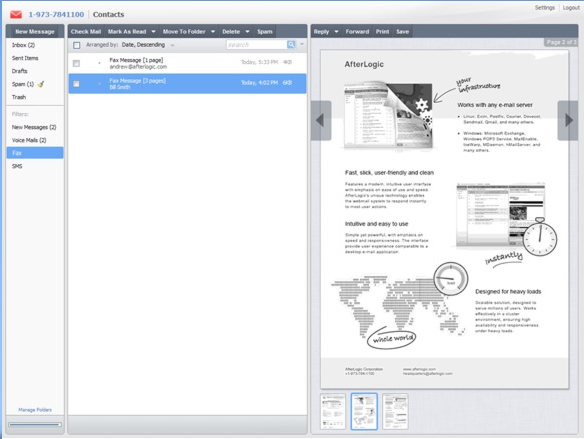Viewport: 584px width, 439px height.
Task: Select the SMS filter
Action: pyautogui.click(x=17, y=166)
